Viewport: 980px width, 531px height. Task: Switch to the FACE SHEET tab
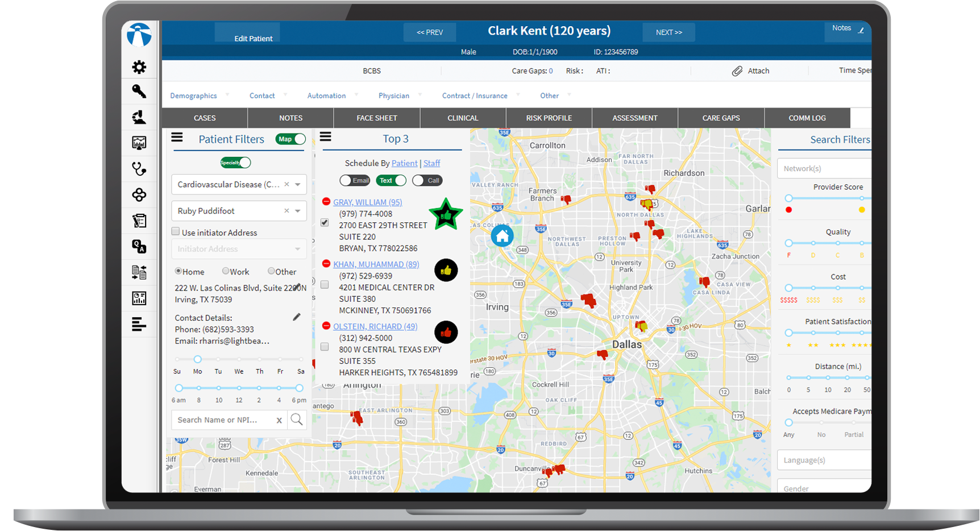[376, 118]
